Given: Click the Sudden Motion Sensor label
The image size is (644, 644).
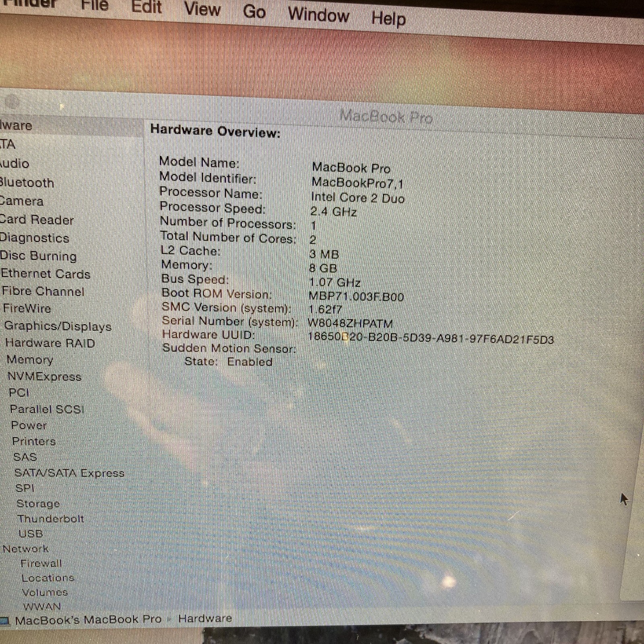Looking at the screenshot, I should point(229,348).
